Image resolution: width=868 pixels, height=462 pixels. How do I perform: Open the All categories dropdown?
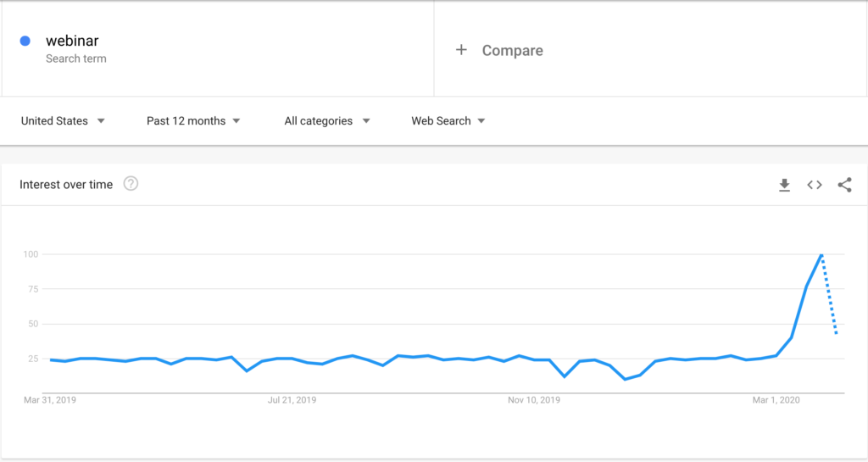click(x=326, y=120)
